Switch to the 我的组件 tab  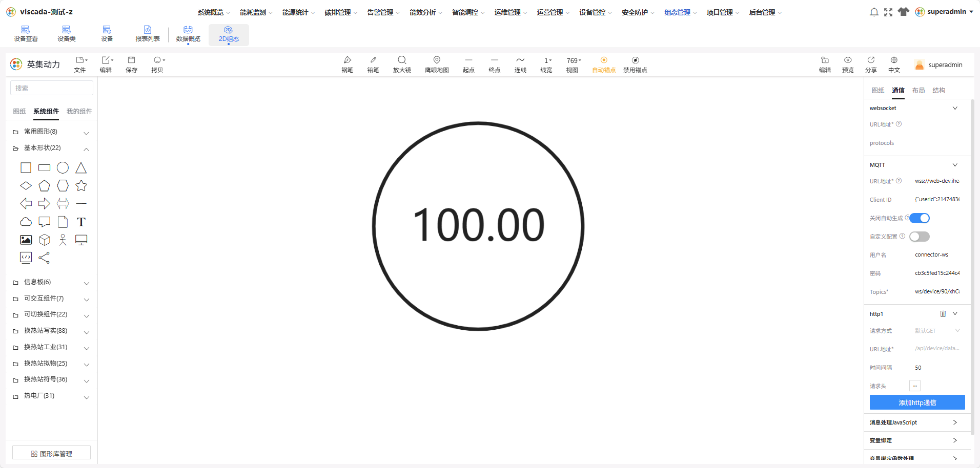79,111
